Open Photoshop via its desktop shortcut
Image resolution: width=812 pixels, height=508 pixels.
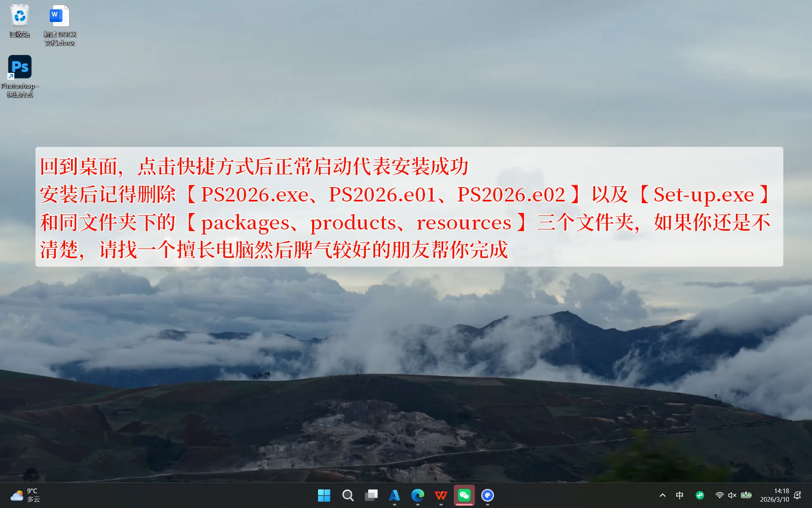click(19, 66)
